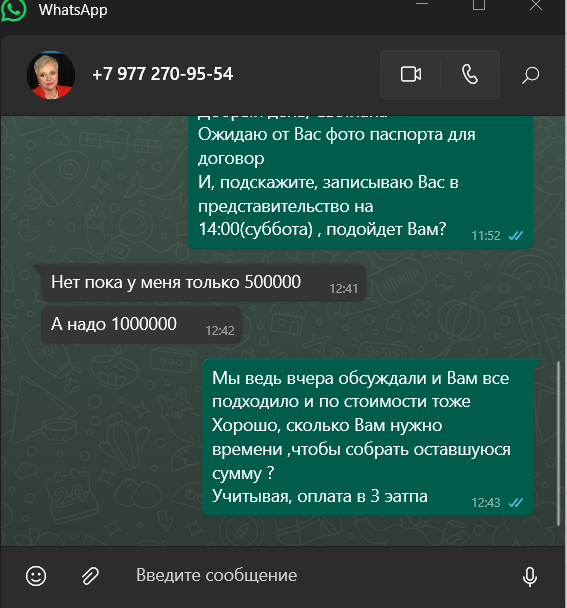Click the outgoing message sent at 12:43
The image size is (567, 608).
coord(368,437)
